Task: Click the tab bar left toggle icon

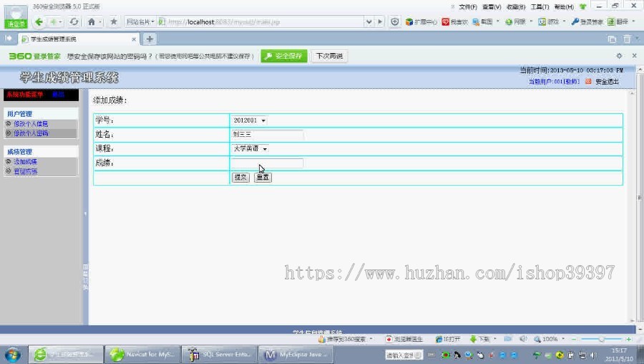Action: click(8, 39)
